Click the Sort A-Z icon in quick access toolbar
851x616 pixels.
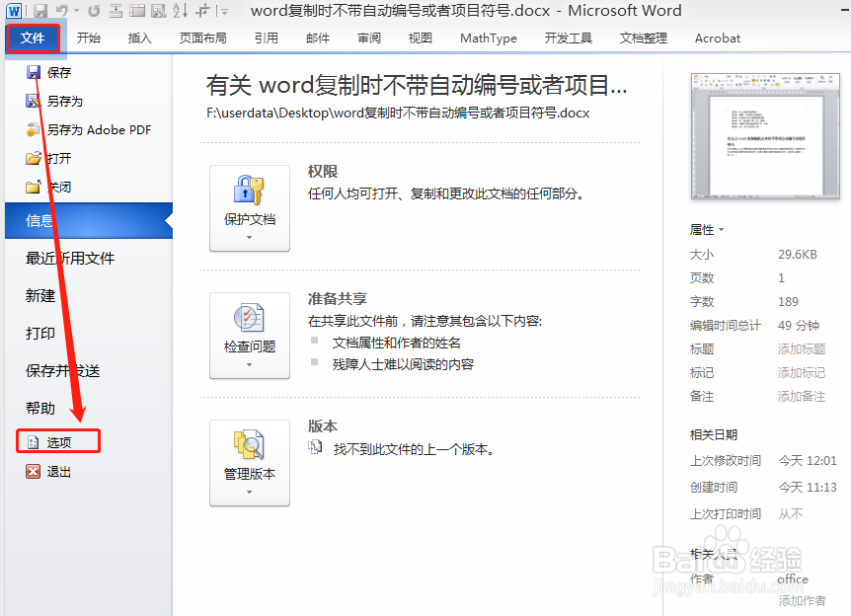click(181, 10)
